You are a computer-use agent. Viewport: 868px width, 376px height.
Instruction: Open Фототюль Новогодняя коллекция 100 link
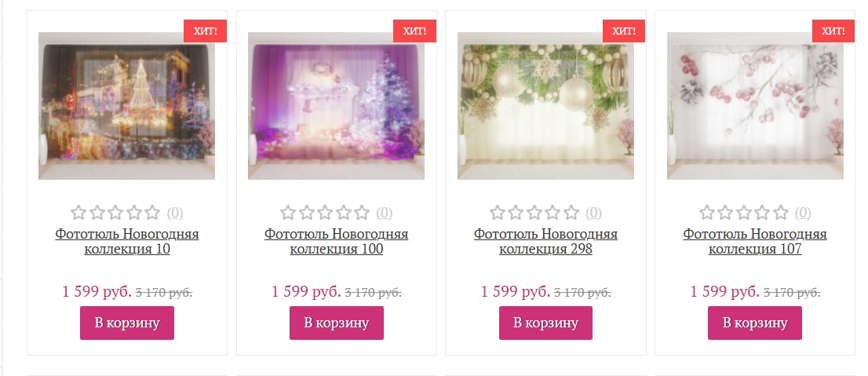(x=337, y=242)
